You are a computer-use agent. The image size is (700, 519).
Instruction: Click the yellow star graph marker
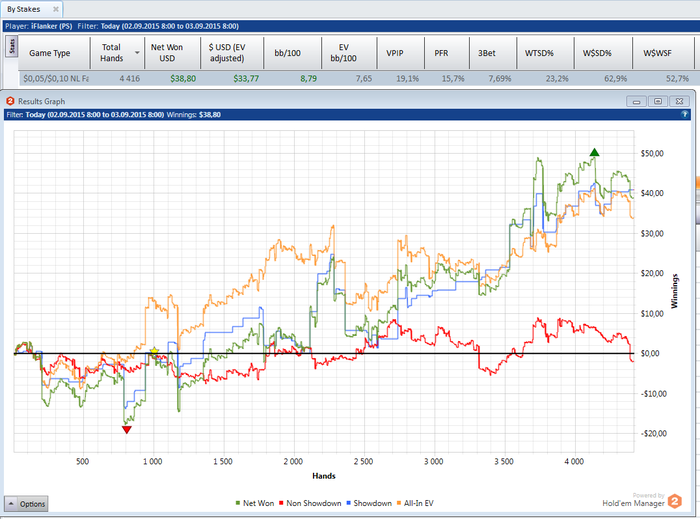[x=154, y=351]
